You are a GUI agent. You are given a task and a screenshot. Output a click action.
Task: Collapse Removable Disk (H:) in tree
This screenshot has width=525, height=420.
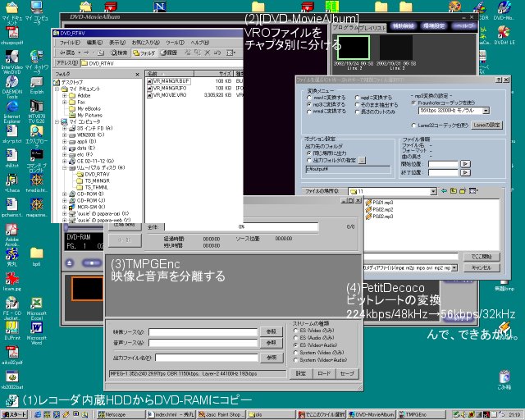tap(64, 168)
